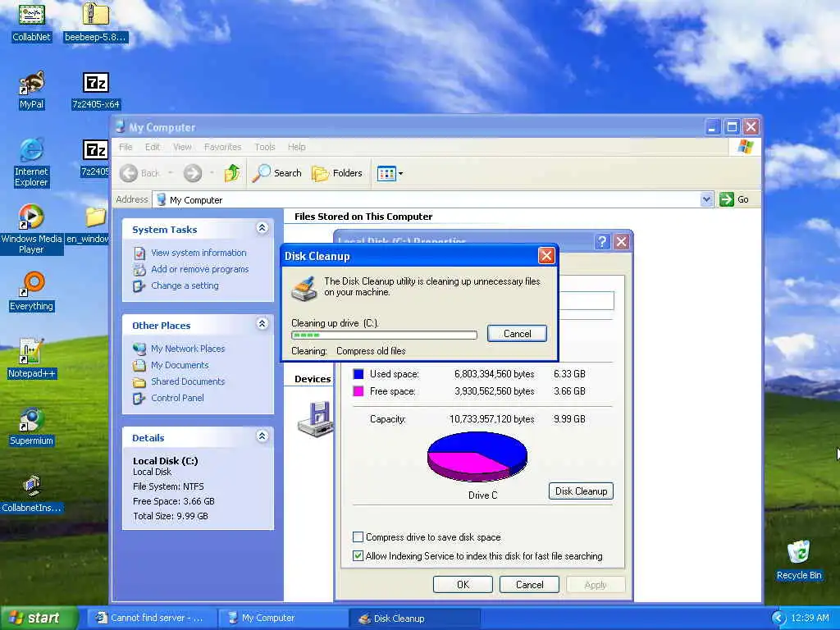The height and width of the screenshot is (630, 840).
Task: Collapse the Other Places panel
Action: coord(262,323)
